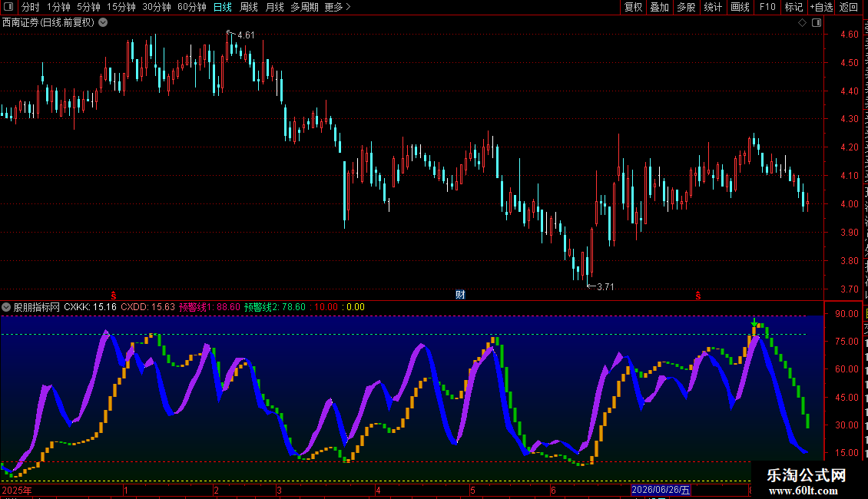This screenshot has height=499, width=868.
Task: Expand the 股朋指标网 indicator dropdown
Action: coord(6,307)
